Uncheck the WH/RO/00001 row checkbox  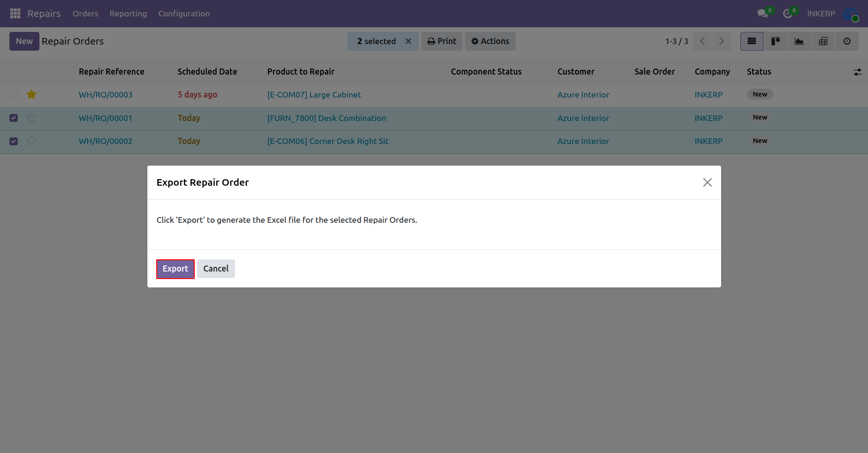[x=14, y=118]
